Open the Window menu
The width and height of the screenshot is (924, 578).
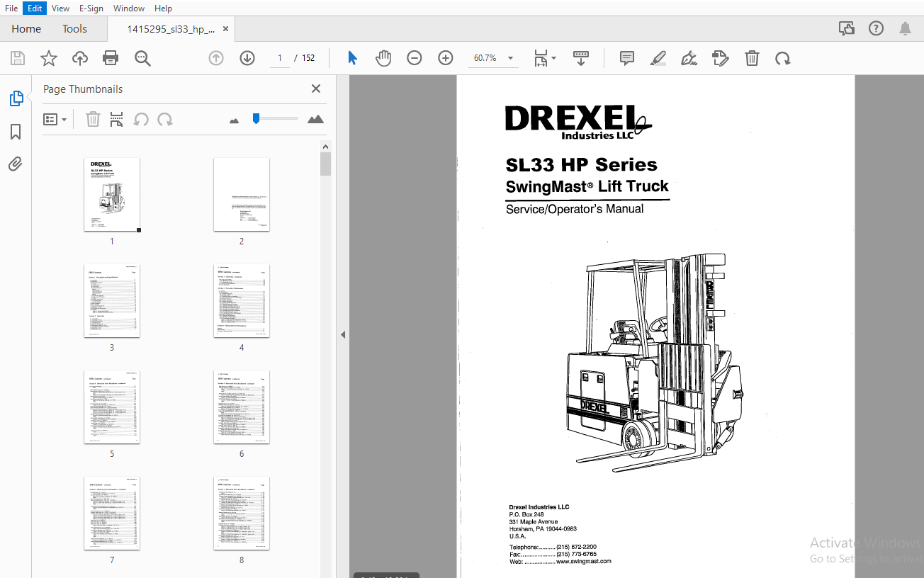[129, 8]
